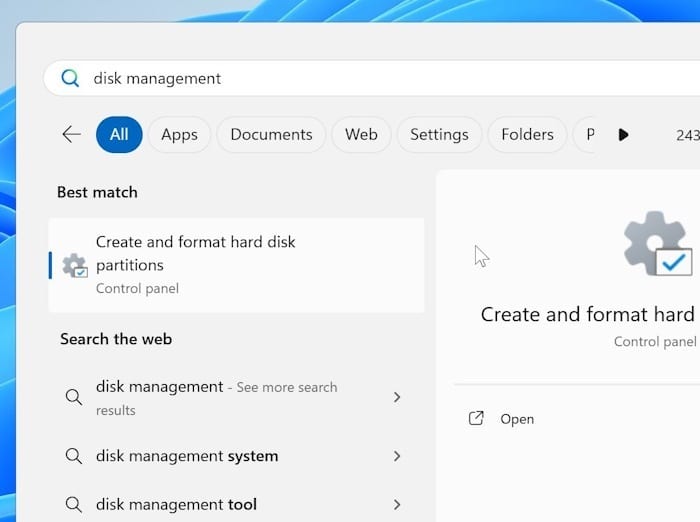Show more filters with the right arrow
The image size is (700, 522).
point(623,134)
